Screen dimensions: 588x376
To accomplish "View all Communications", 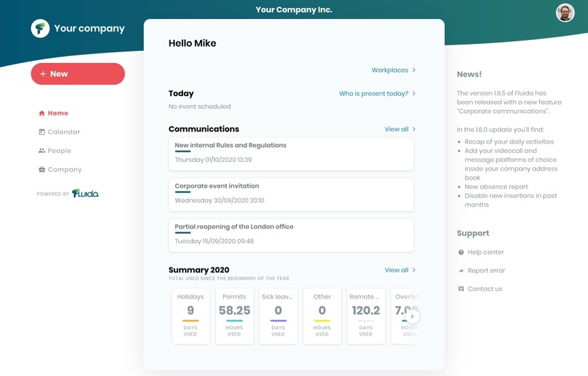I will [396, 129].
